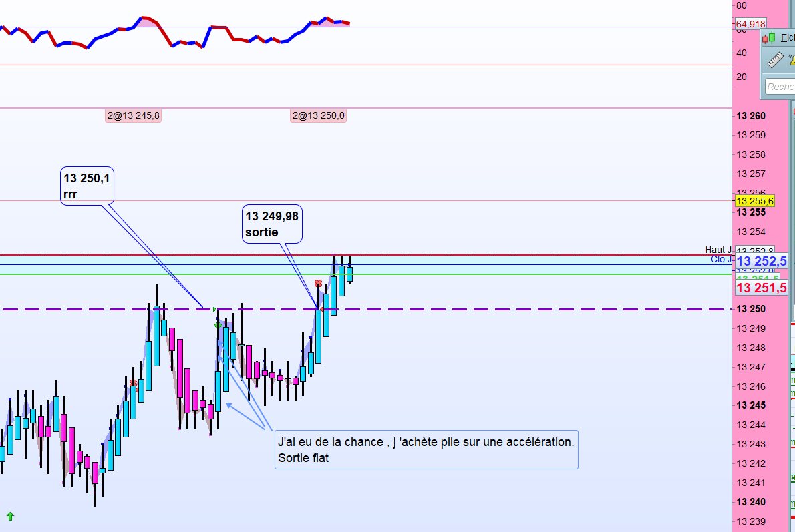Click the yellow price label 13 255,6
Screen dimensions: 795x532
(x=755, y=201)
